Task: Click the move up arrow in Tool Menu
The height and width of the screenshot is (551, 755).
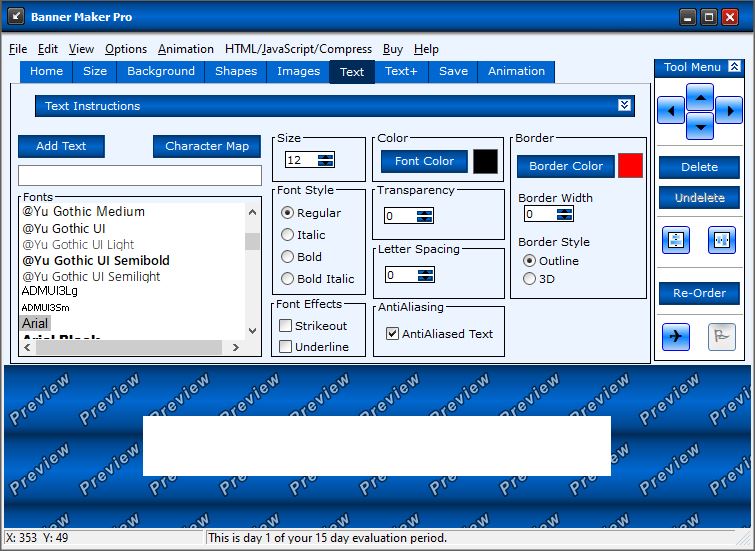Action: click(700, 97)
